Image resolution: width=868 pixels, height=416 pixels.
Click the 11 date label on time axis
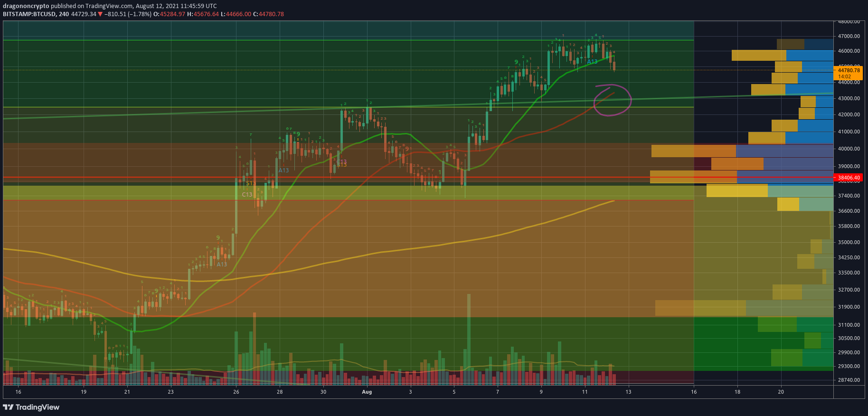[585, 392]
